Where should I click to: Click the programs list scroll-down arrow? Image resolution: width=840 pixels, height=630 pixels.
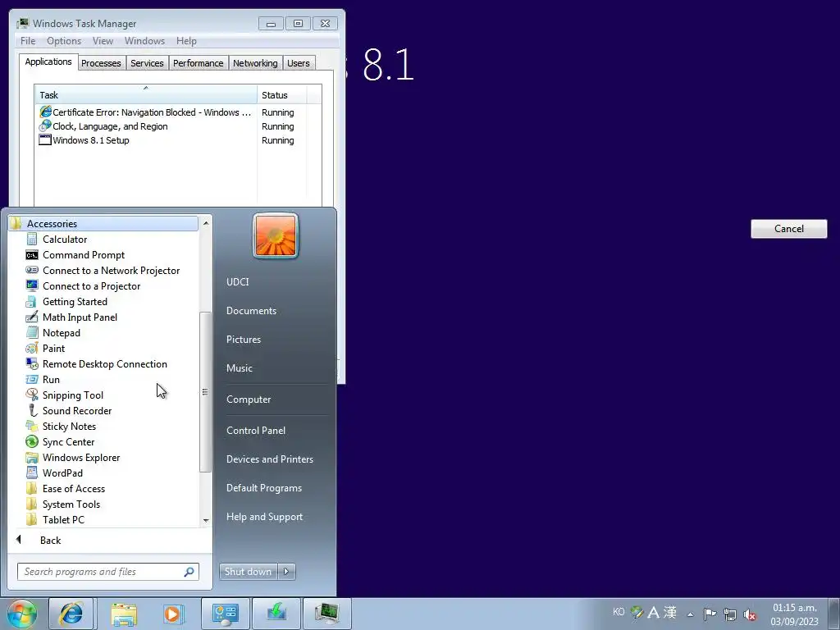point(206,520)
